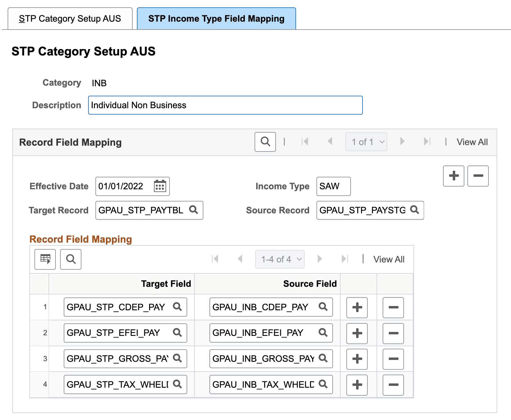Click View All above the mapping grid
The height and width of the screenshot is (420, 511).
(388, 259)
